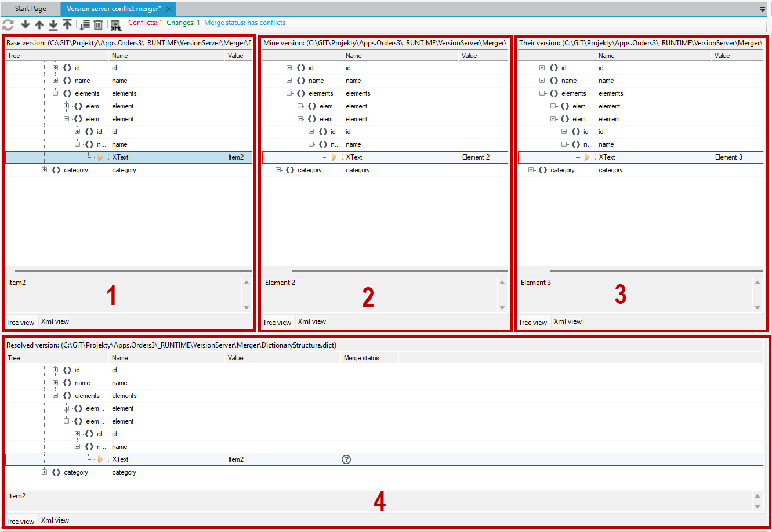Click the braces icon of elements in Mine version

[x=301, y=93]
